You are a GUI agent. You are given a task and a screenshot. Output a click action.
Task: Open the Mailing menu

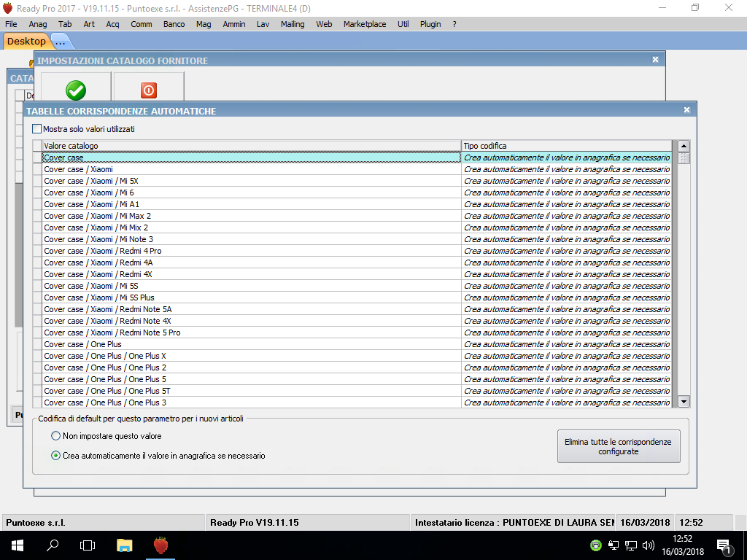pos(292,24)
